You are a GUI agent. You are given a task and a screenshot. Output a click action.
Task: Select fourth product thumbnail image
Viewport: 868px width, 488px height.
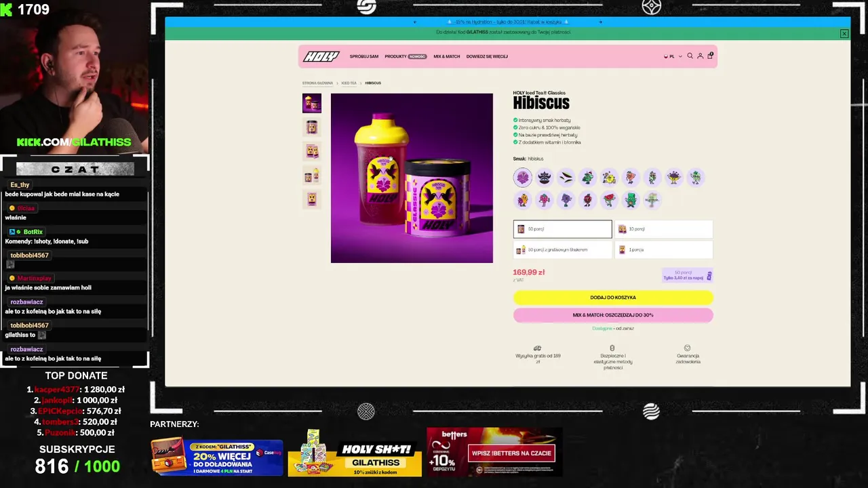point(312,176)
